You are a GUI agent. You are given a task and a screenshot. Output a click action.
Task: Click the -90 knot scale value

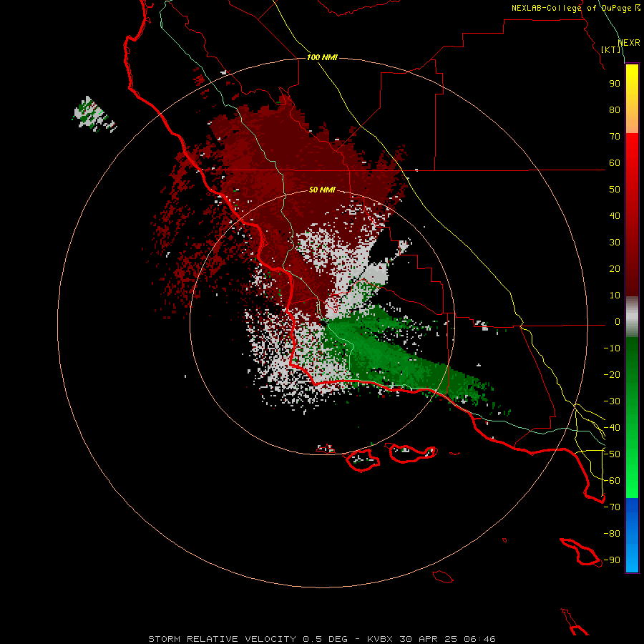(x=612, y=560)
